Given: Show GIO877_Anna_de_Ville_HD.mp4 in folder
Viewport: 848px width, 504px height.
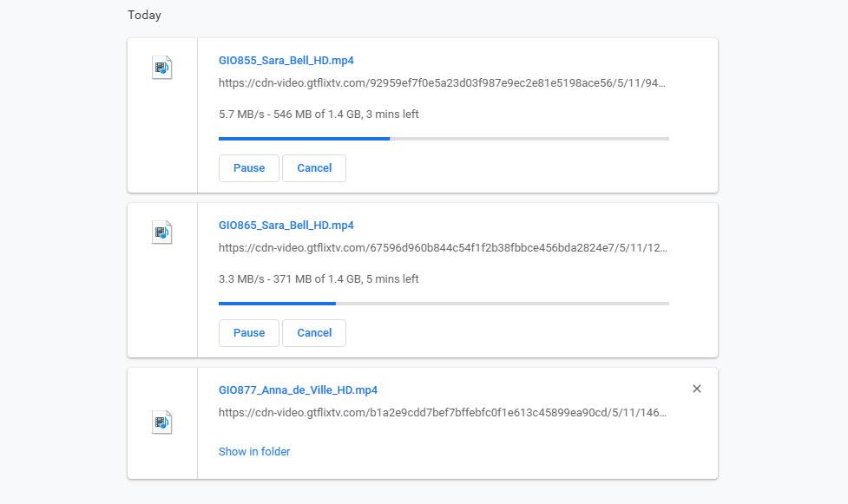Looking at the screenshot, I should point(254,452).
